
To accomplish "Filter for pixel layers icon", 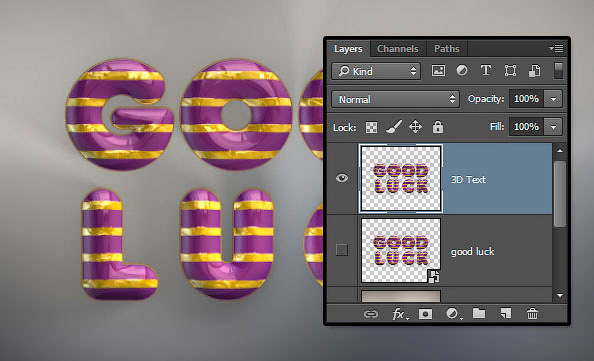I will point(438,71).
